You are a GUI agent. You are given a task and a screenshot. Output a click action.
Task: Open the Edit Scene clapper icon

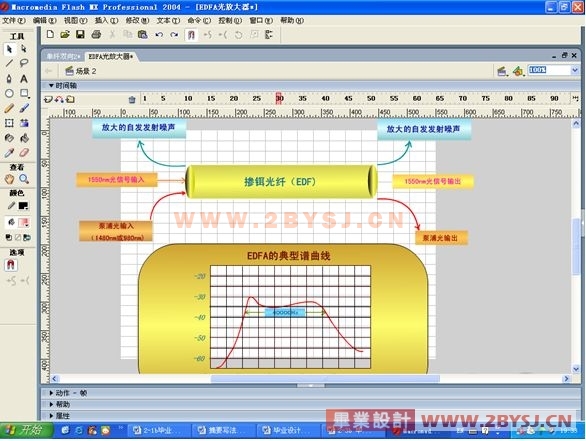pyautogui.click(x=502, y=71)
